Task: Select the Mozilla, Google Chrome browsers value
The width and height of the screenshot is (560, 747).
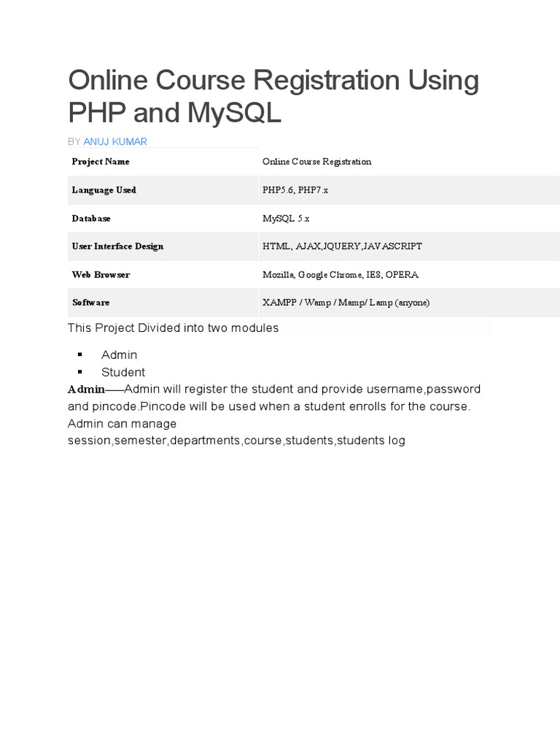Action: click(341, 274)
